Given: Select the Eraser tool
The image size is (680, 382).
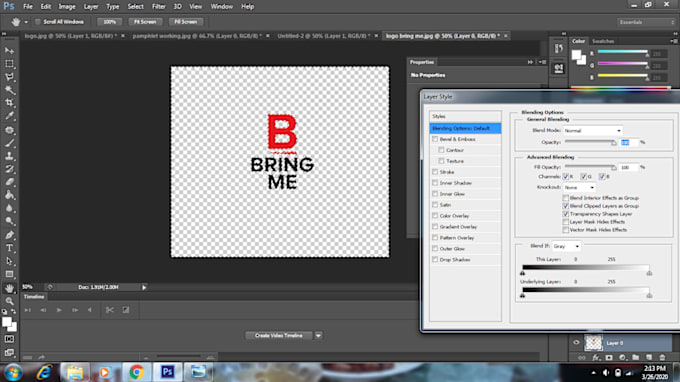Looking at the screenshot, I should click(x=9, y=182).
